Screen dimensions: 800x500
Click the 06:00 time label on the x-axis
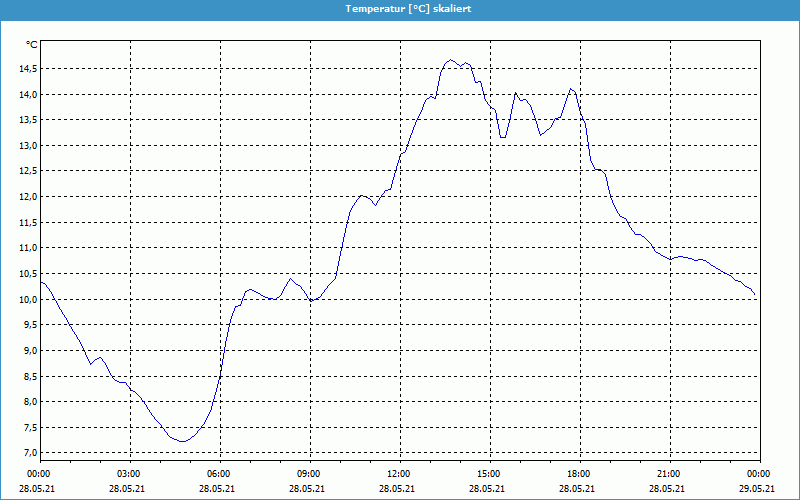pos(219,474)
